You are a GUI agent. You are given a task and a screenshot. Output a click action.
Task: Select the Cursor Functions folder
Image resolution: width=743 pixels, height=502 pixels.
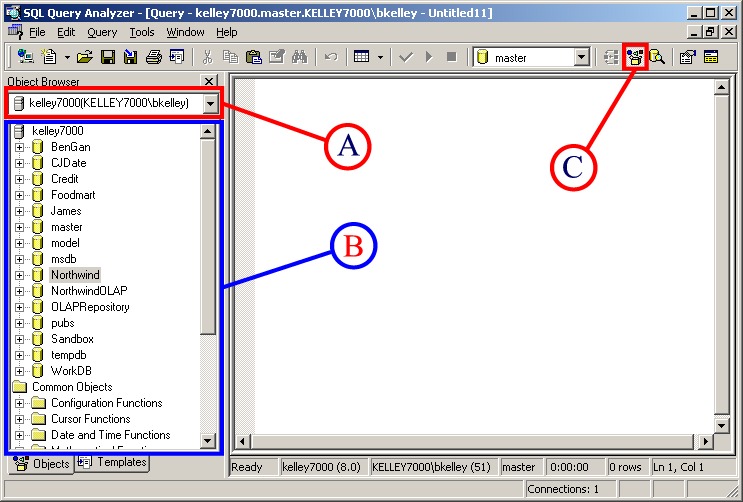coord(91,419)
